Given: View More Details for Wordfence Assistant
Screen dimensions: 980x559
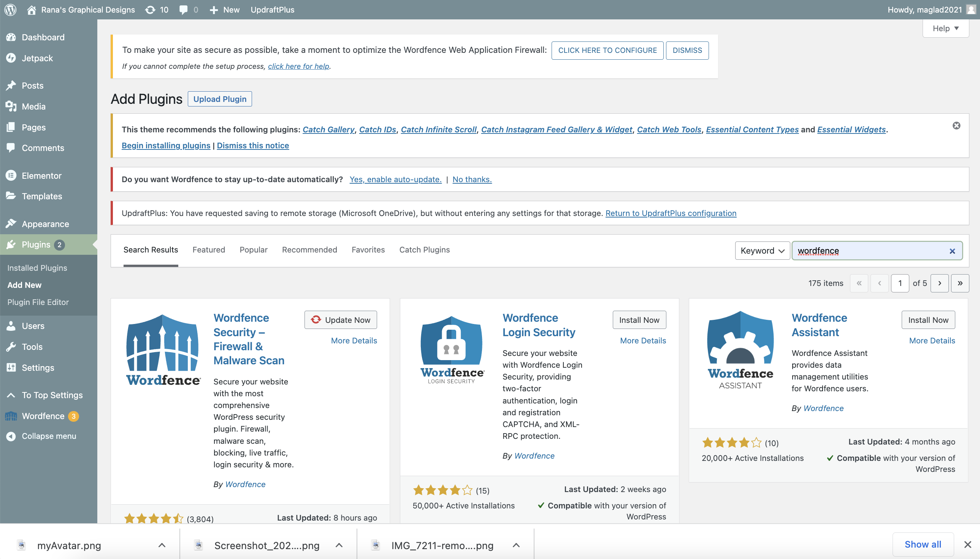Looking at the screenshot, I should pyautogui.click(x=932, y=341).
